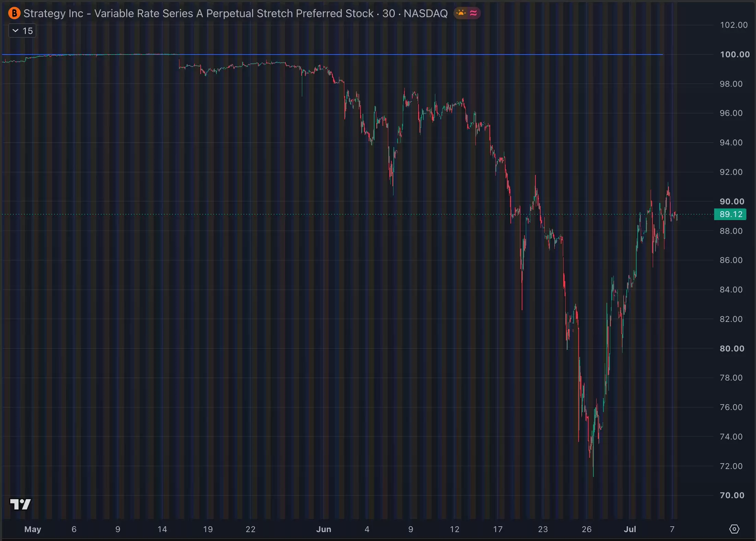This screenshot has width=756, height=541.
Task: Click the pink data approximation icon
Action: point(473,13)
